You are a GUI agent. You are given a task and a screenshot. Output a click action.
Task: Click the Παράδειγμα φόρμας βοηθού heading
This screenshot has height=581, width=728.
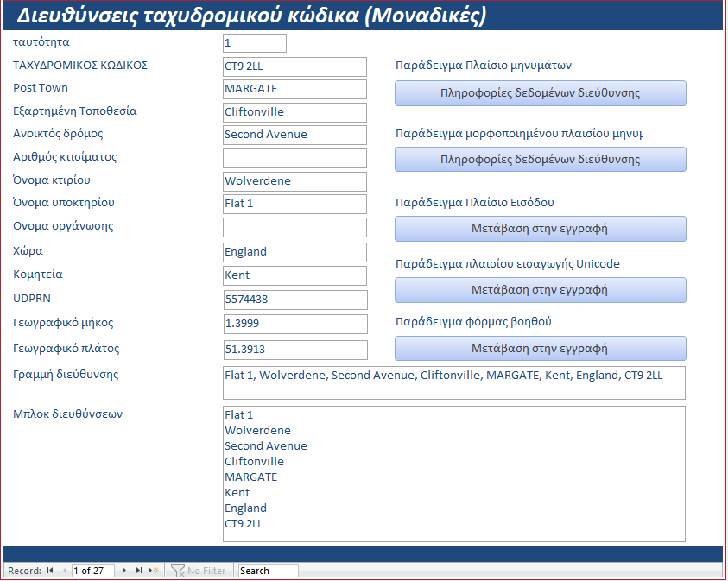coord(473,322)
